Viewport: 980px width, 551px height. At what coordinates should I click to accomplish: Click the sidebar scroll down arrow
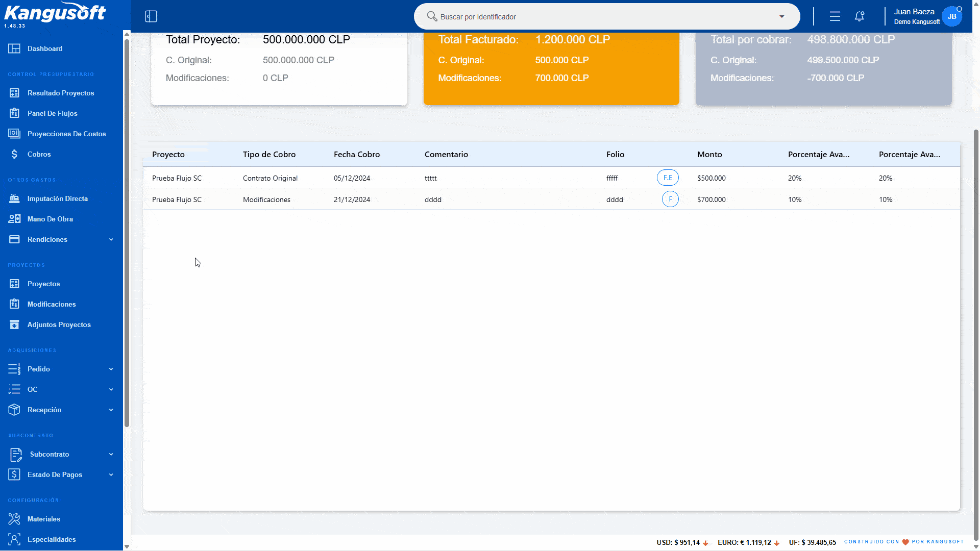pyautogui.click(x=127, y=546)
